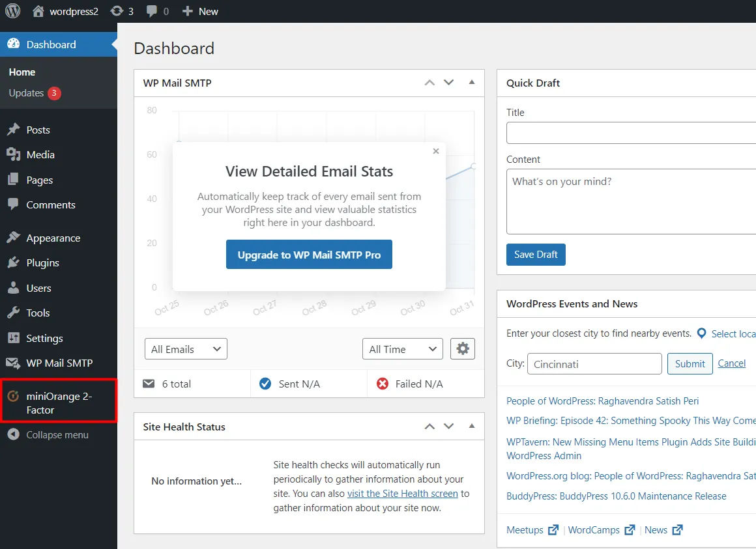Move WP Mail SMTP widget down
This screenshot has height=549, width=756.
pyautogui.click(x=449, y=83)
